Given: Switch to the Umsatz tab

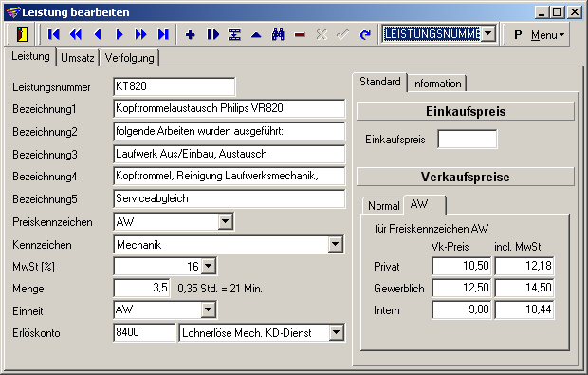Looking at the screenshot, I should coord(77,58).
